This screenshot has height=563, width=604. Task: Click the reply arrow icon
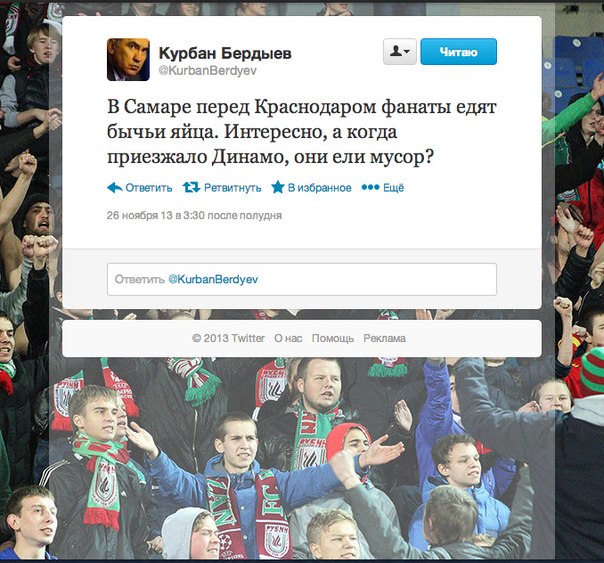[115, 188]
